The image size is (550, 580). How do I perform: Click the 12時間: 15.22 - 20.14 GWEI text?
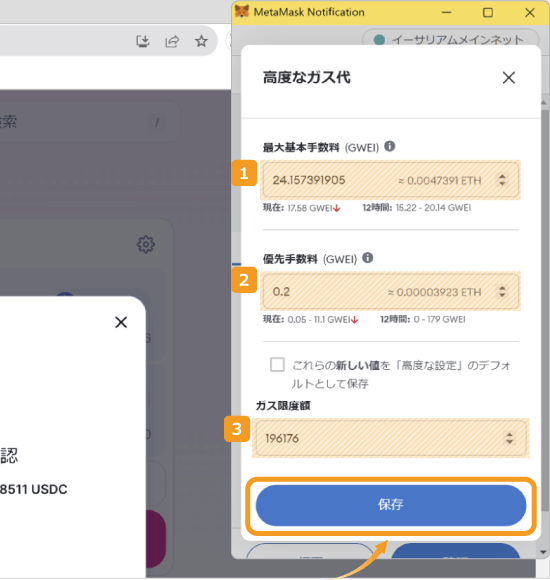click(417, 208)
